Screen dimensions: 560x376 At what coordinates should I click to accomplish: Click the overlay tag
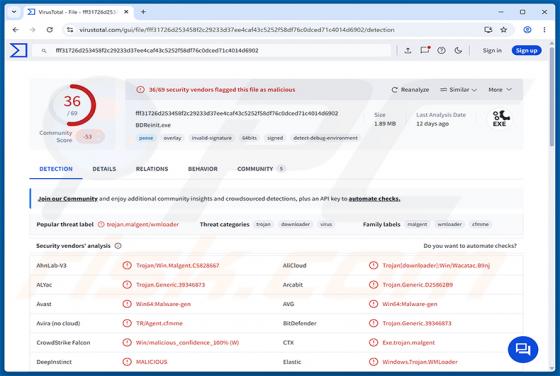172,138
